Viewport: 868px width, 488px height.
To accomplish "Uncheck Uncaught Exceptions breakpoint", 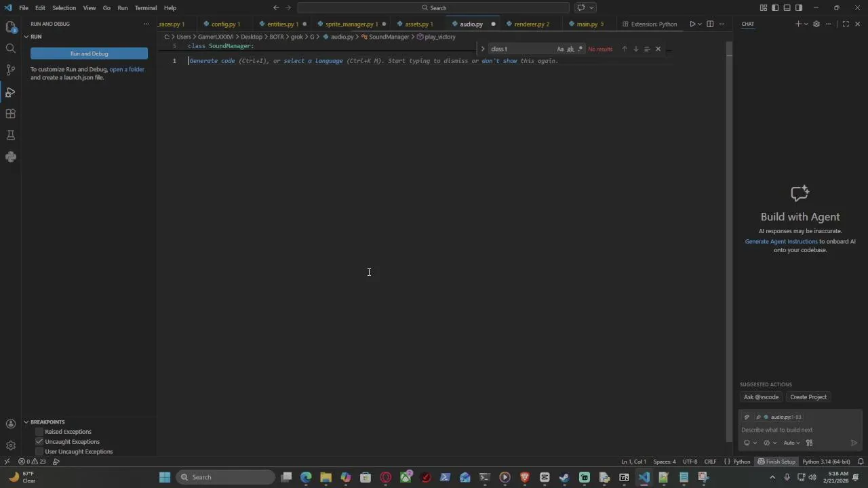I will [x=39, y=442].
